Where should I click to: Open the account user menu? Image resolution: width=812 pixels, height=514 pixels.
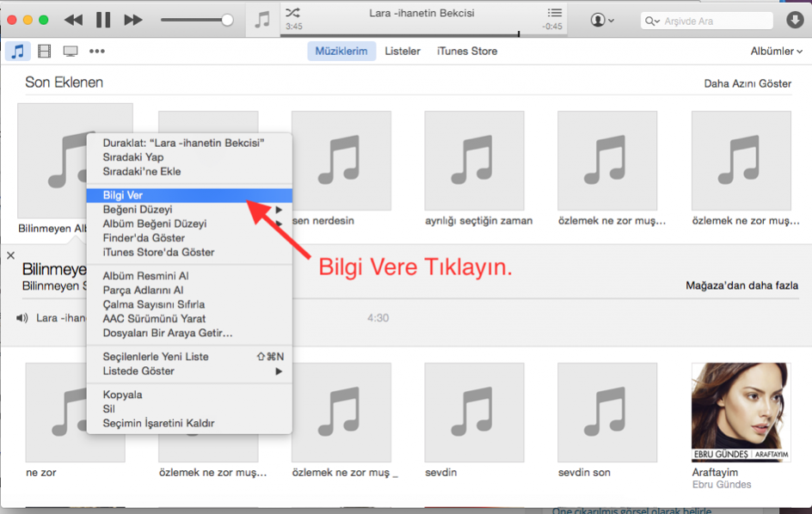[602, 20]
